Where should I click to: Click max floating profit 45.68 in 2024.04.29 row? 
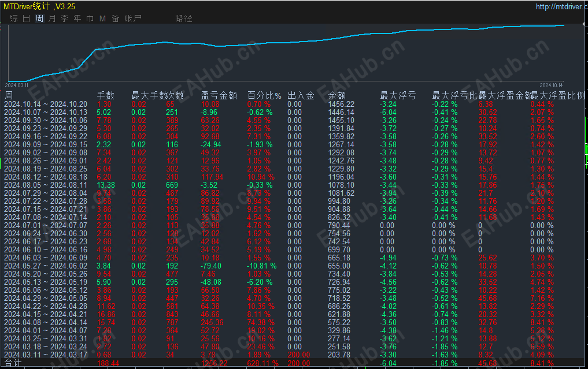[488, 298]
